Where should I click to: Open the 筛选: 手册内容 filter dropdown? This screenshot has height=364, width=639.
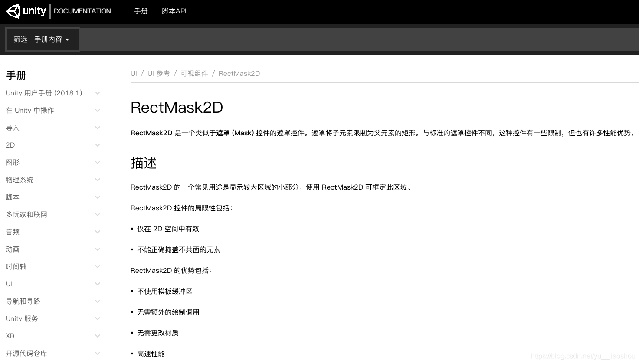point(42,39)
